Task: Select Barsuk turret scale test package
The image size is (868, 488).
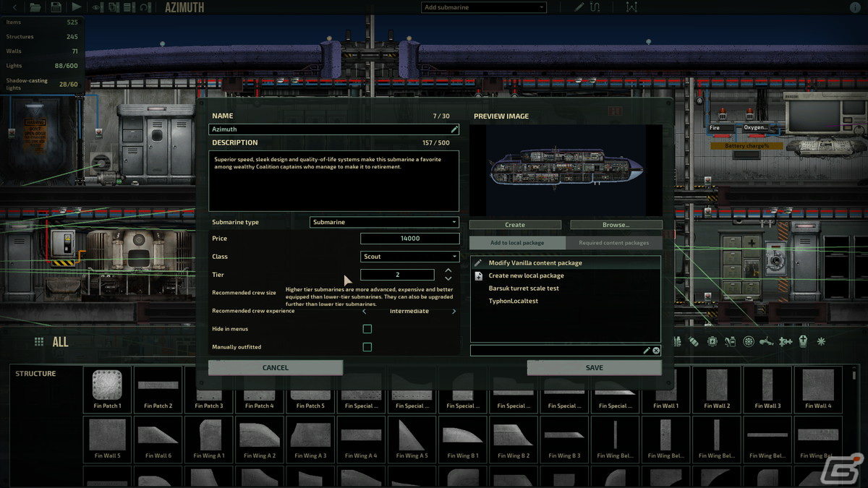Action: point(566,288)
